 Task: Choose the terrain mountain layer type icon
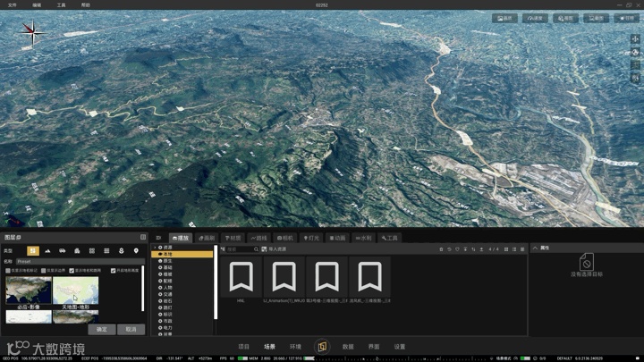pyautogui.click(x=47, y=251)
